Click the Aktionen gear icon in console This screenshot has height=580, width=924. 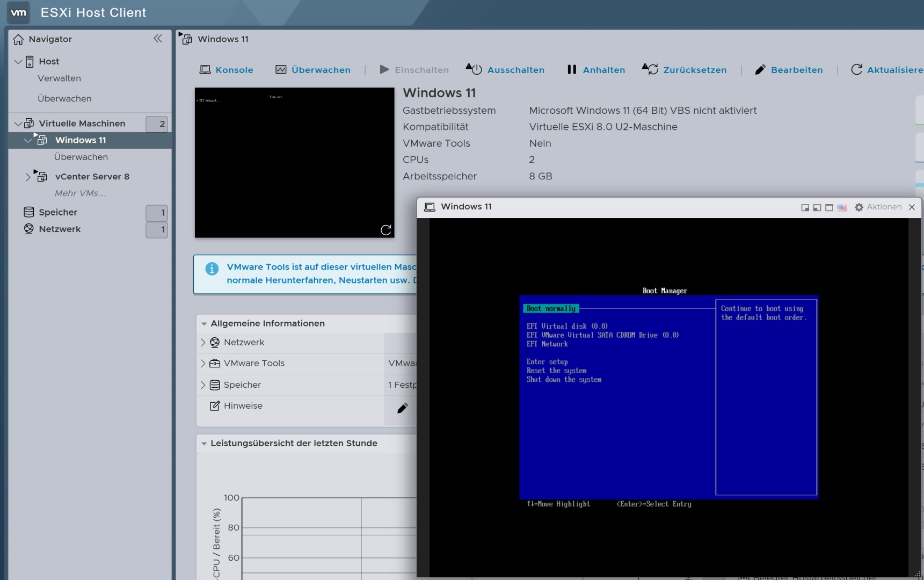click(859, 207)
